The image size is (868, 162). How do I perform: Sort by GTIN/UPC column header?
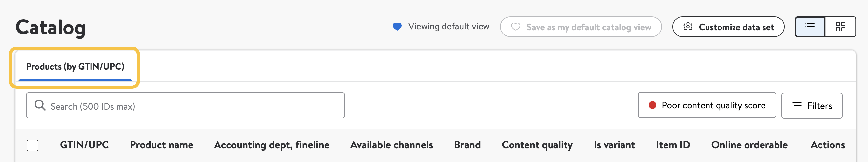(84, 145)
